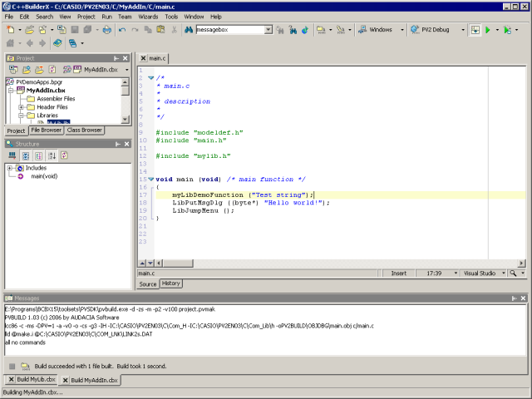The height and width of the screenshot is (399, 532).
Task: Click the help book icon
Action: pyautogui.click(x=57, y=43)
